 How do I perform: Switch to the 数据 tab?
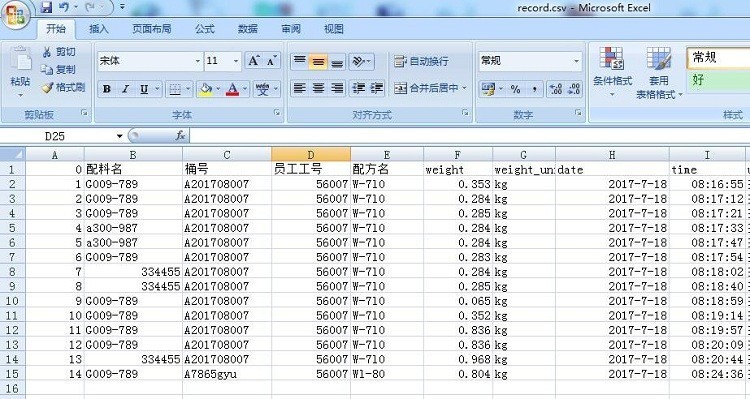pos(248,29)
